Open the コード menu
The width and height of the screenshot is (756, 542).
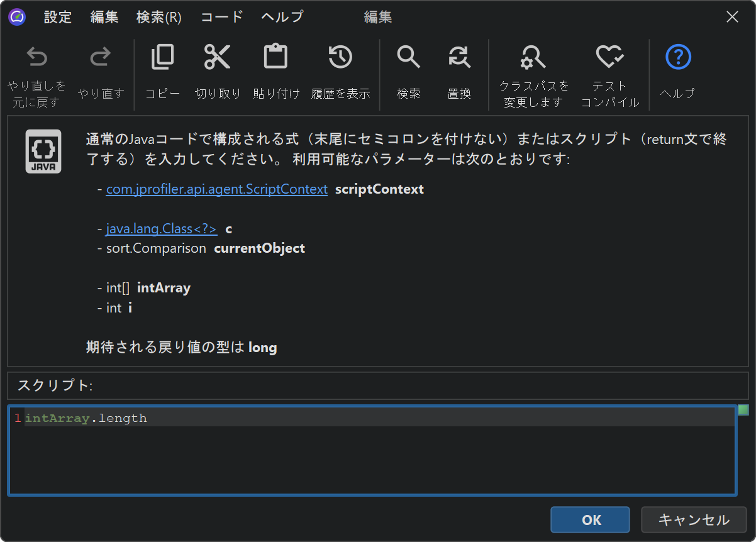(221, 17)
